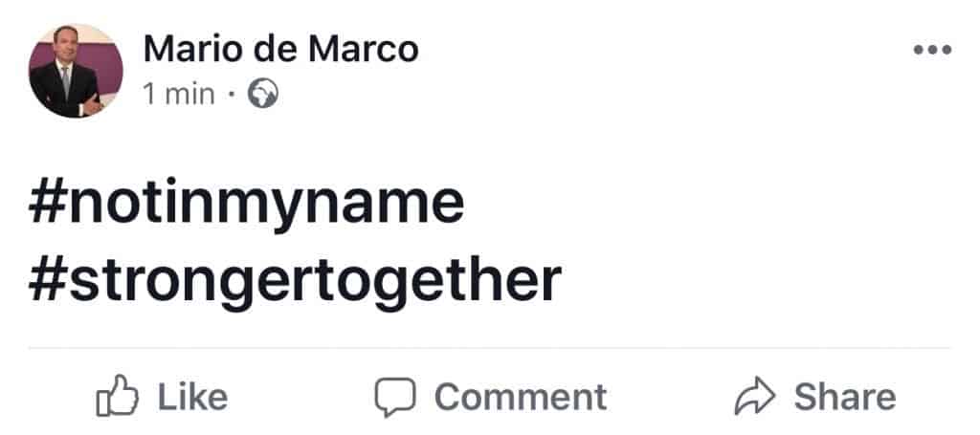Screen dimensions: 980x435
Task: Click the curved arrow Share icon
Action: pos(755,396)
